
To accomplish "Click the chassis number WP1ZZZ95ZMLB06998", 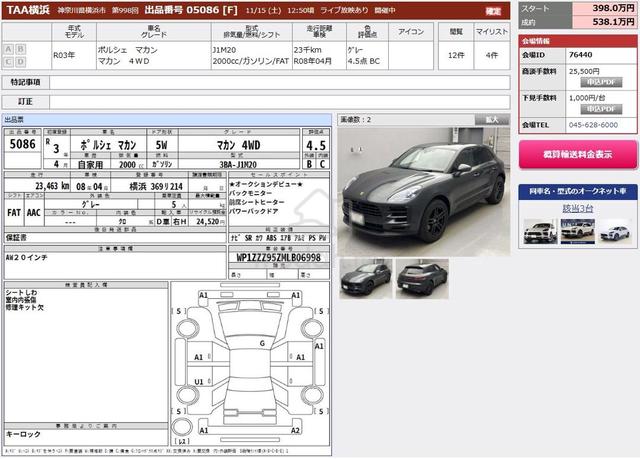I will tap(279, 257).
